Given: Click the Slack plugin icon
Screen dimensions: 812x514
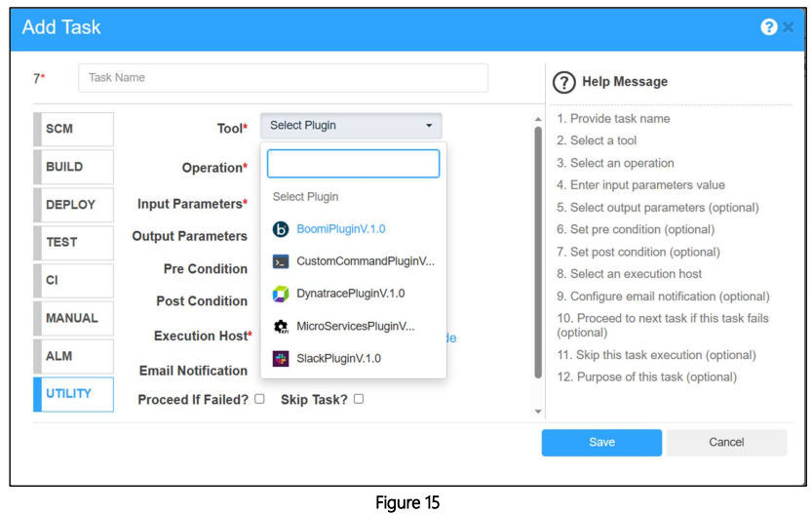Looking at the screenshot, I should pyautogui.click(x=281, y=359).
